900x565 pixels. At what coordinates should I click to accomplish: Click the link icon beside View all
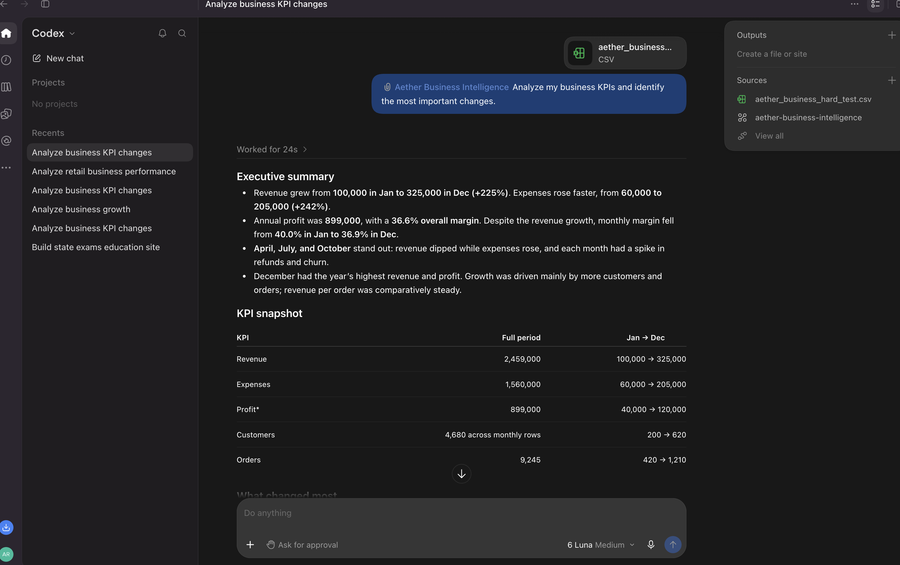click(x=742, y=136)
